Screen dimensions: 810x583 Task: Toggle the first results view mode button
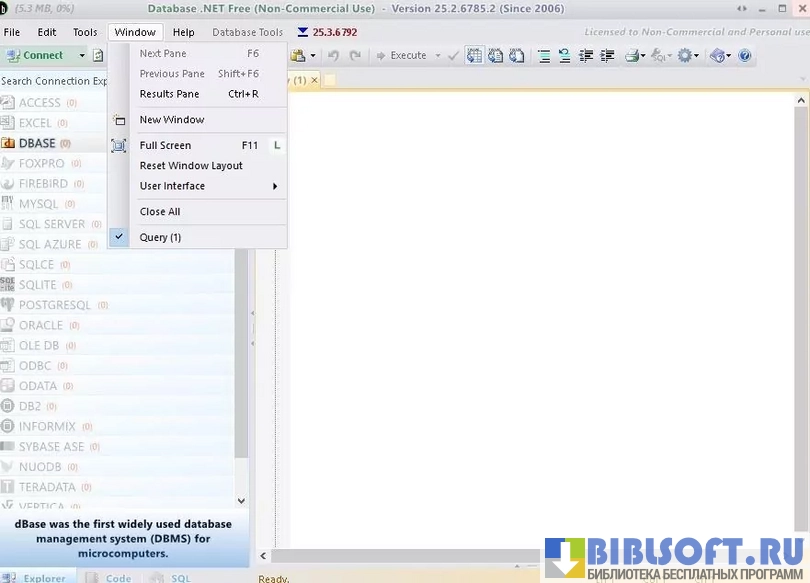[x=473, y=56]
